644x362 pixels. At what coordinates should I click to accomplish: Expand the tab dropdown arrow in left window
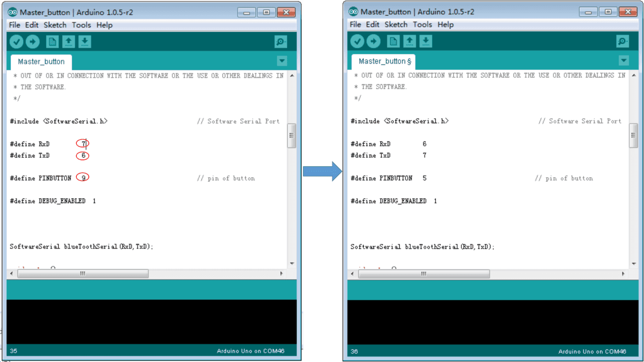[282, 61]
